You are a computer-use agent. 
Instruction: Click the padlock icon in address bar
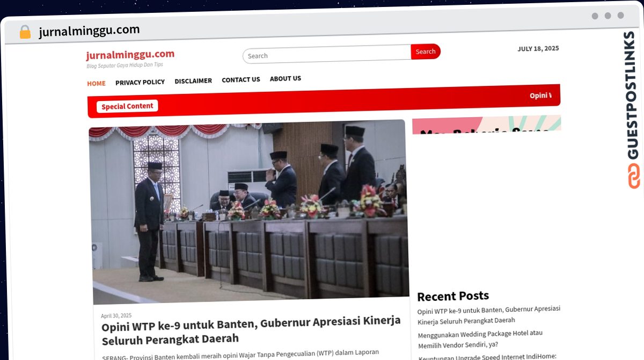(25, 32)
